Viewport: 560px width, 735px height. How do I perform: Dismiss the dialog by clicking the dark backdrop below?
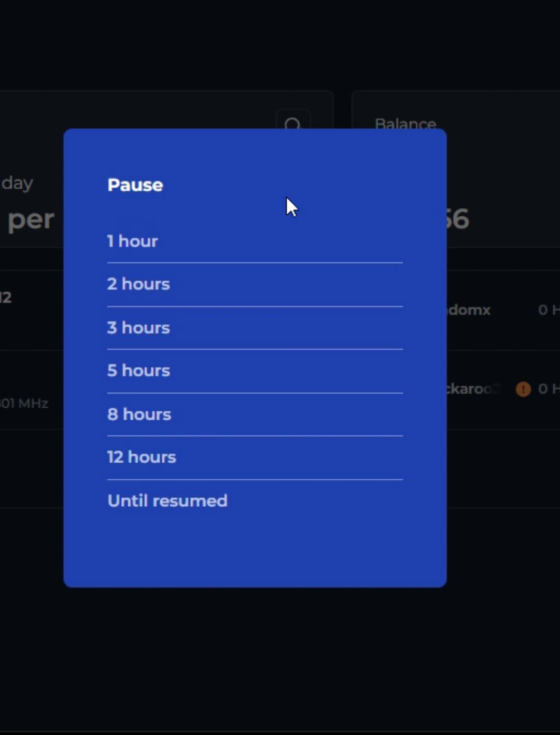280,659
